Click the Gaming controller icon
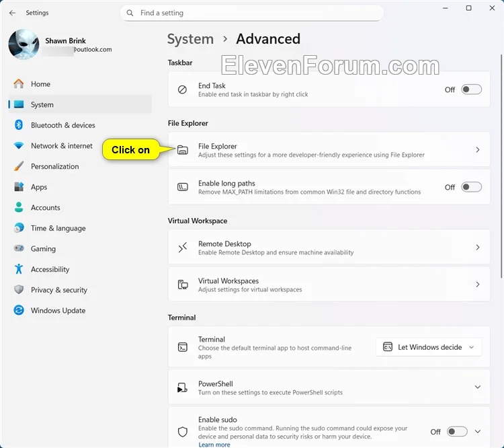Screen dimensions: 504x448 (x=19, y=248)
